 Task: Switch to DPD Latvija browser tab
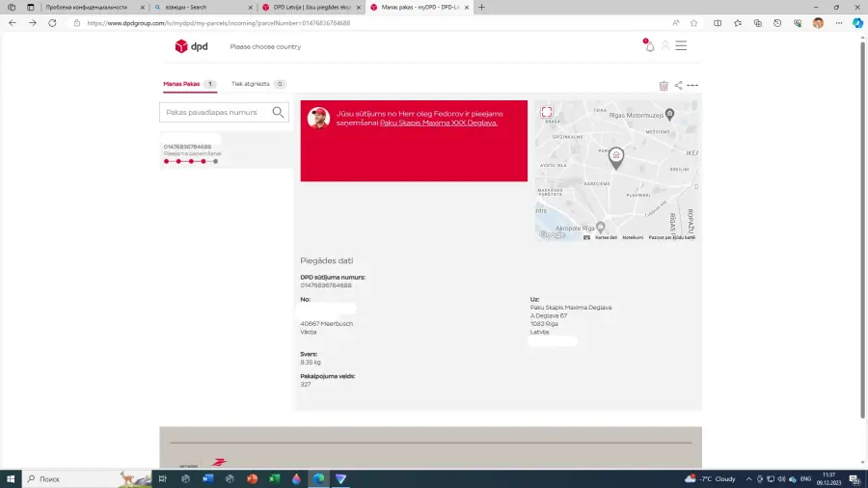[x=312, y=7]
